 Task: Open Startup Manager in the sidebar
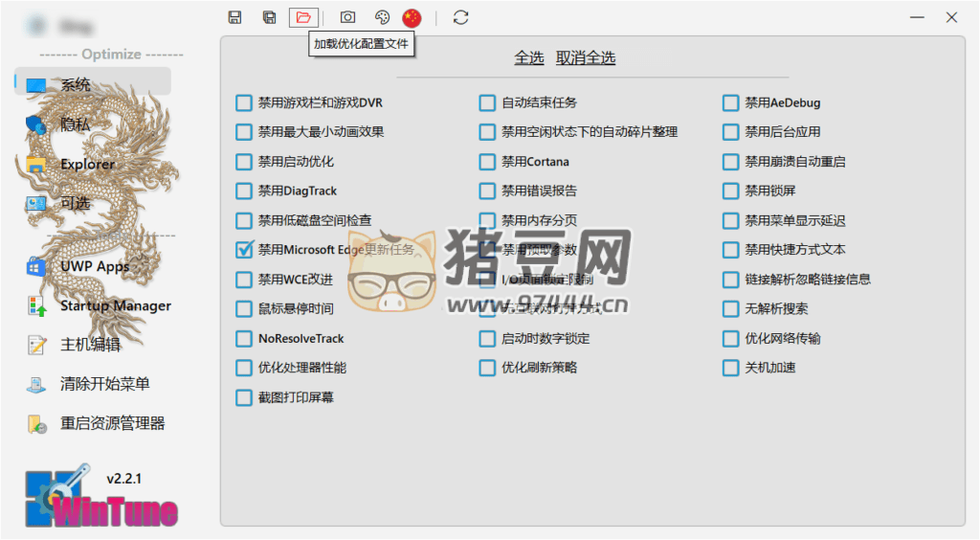[x=115, y=305]
